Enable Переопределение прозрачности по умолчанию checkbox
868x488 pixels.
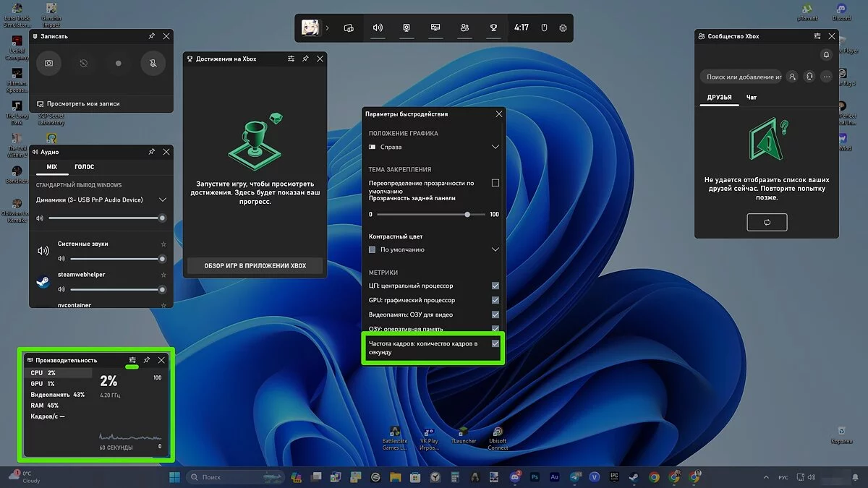tap(495, 183)
